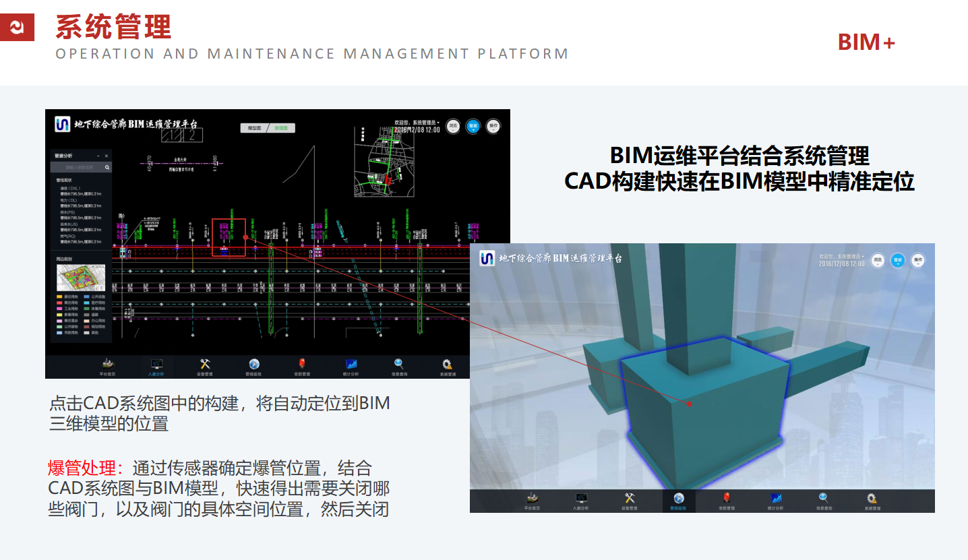Open the 系统管理员 user dropdown in CAD view
The height and width of the screenshot is (560, 968).
(x=417, y=123)
